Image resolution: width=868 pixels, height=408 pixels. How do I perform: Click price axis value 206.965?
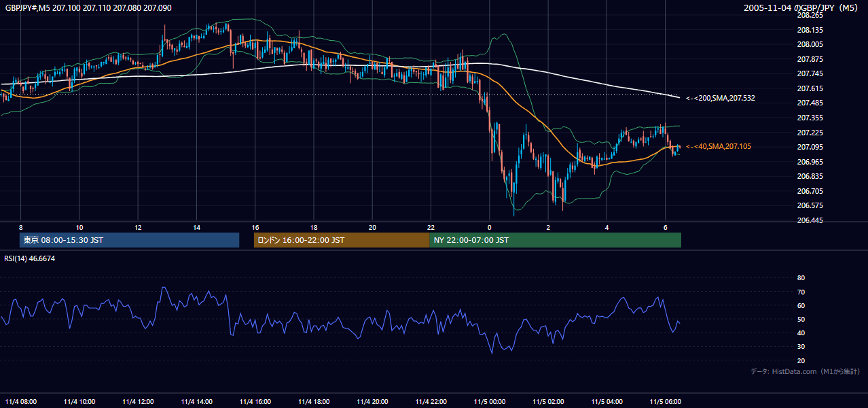click(810, 162)
